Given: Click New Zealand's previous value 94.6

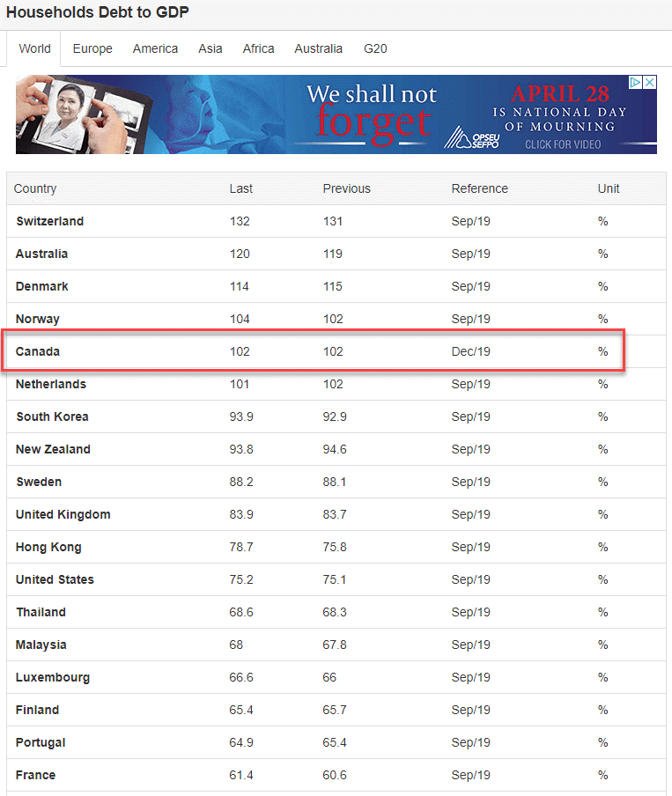Looking at the screenshot, I should tap(335, 449).
